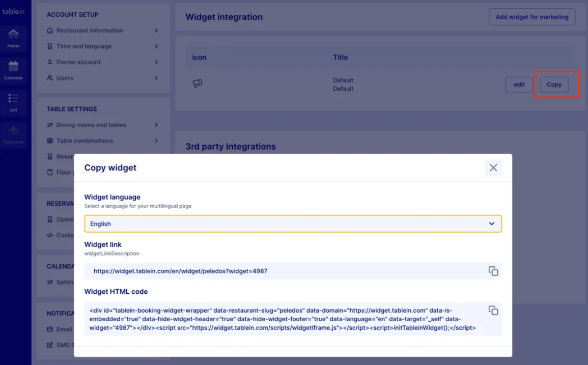
Task: Click the Restaurant information house icon
Action: click(50, 31)
